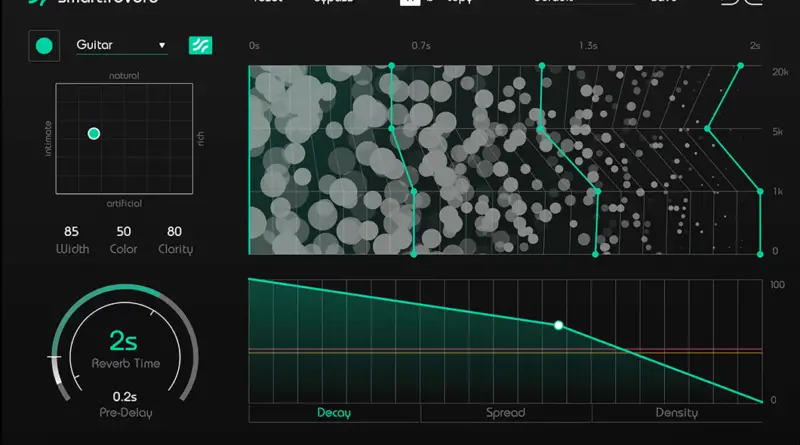Click the 'intimate' label beside the matrix

click(x=48, y=138)
